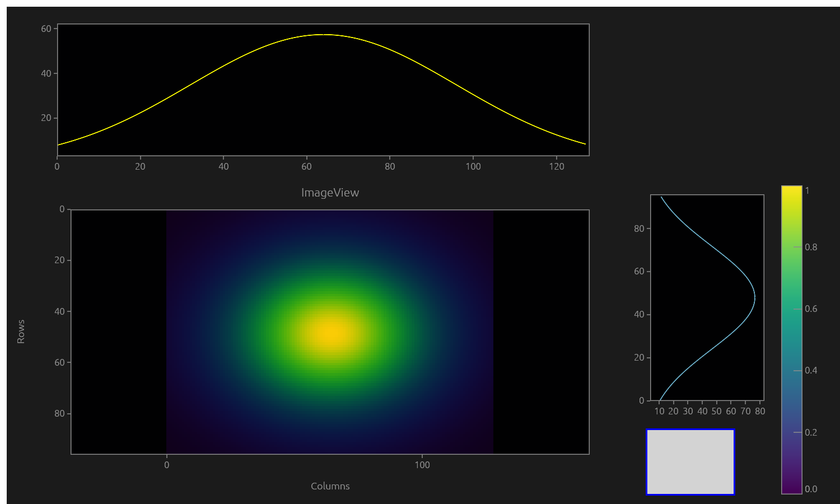Click the 0.0 tick label on color bar
The image size is (840, 504).
[x=810, y=489]
